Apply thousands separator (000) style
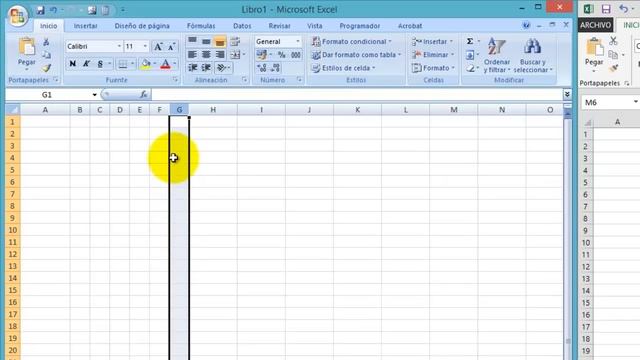The width and height of the screenshot is (640, 360). tap(296, 55)
